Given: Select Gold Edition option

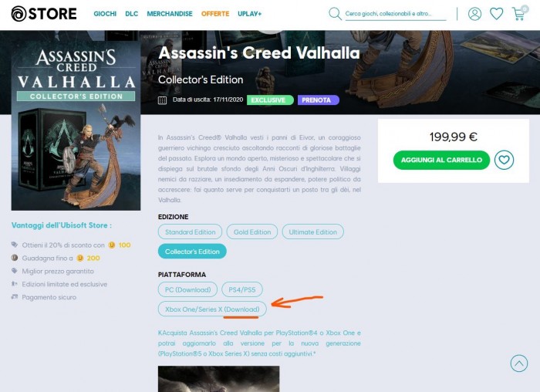Looking at the screenshot, I should point(252,231).
